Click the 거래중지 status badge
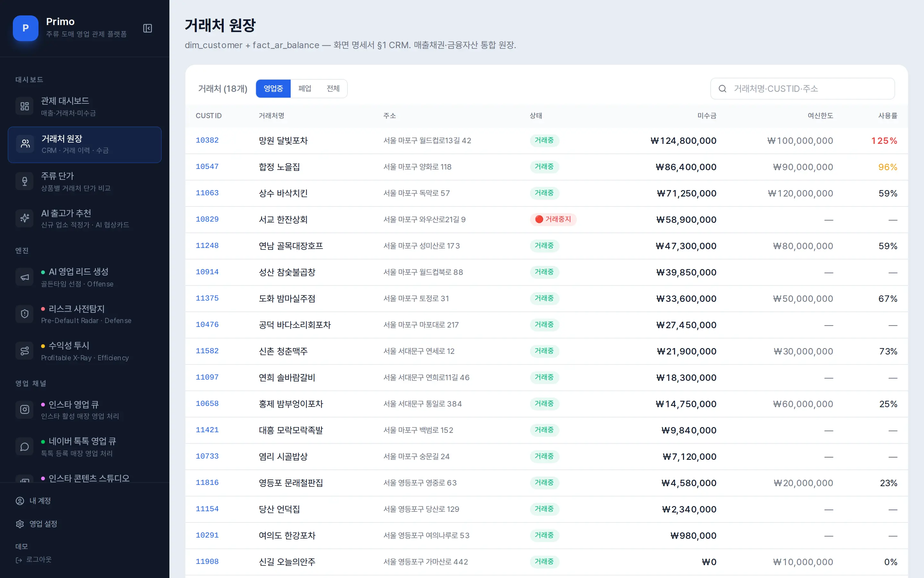The image size is (924, 578). pos(553,219)
